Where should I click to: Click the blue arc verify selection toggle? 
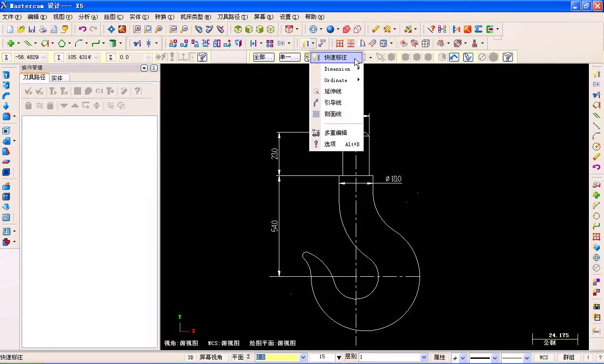[454, 57]
